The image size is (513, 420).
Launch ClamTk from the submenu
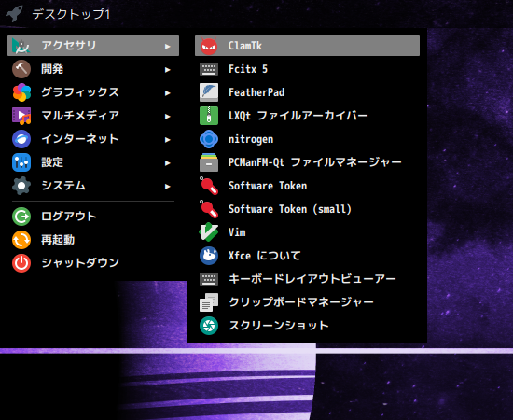pos(307,46)
